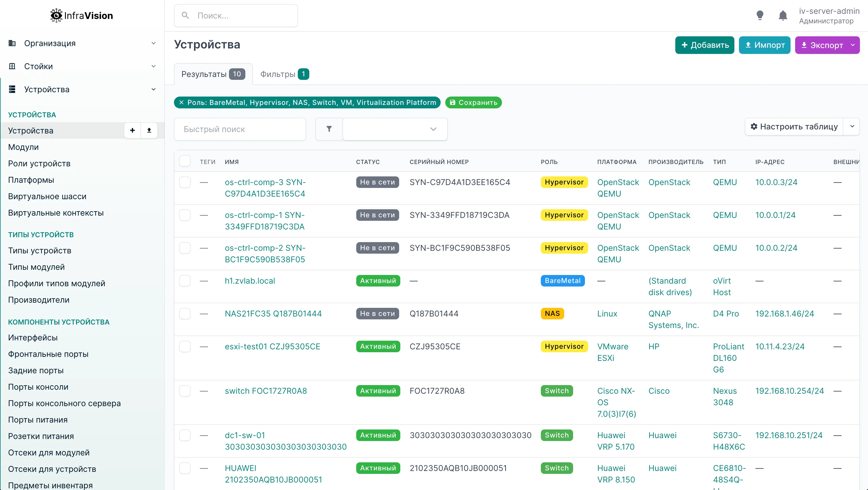Image resolution: width=868 pixels, height=490 pixels.
Task: Open the notifications bell icon
Action: (x=783, y=15)
